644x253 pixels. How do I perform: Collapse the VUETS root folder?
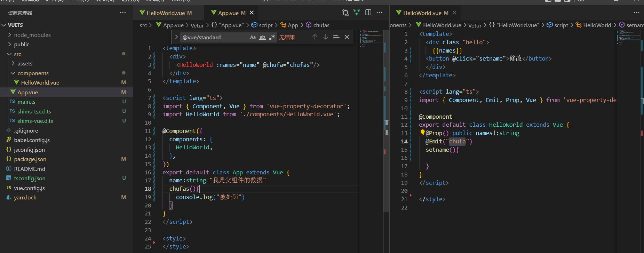pyautogui.click(x=4, y=25)
